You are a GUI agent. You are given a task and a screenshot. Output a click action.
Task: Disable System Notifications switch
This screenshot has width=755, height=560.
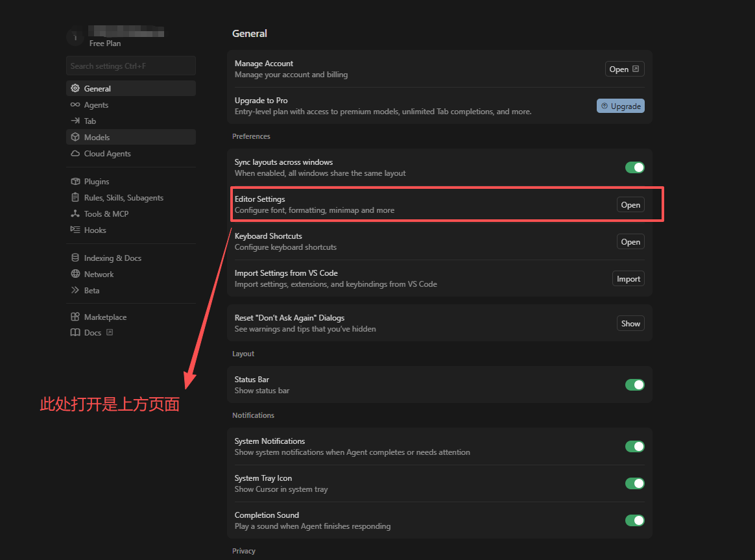point(634,446)
